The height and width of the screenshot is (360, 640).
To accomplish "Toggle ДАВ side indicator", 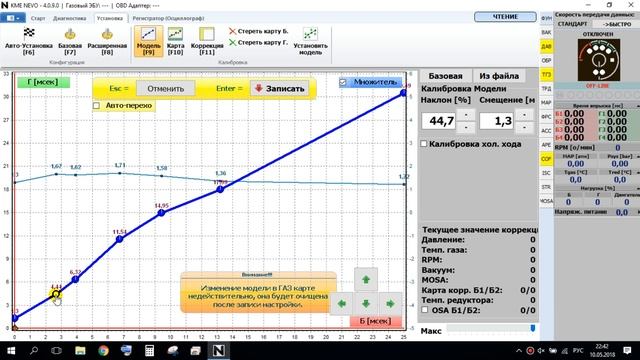I will pyautogui.click(x=547, y=47).
